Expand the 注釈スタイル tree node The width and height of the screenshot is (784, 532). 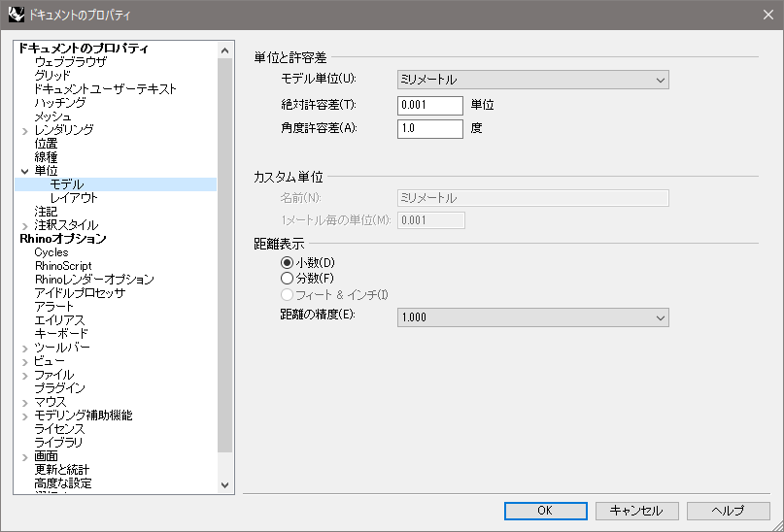point(25,225)
